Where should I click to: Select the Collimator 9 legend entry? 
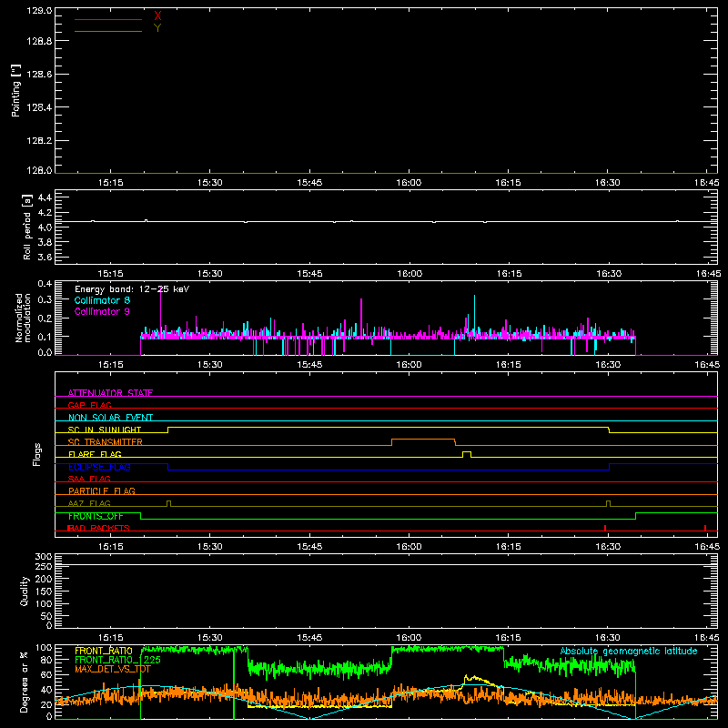point(102,311)
